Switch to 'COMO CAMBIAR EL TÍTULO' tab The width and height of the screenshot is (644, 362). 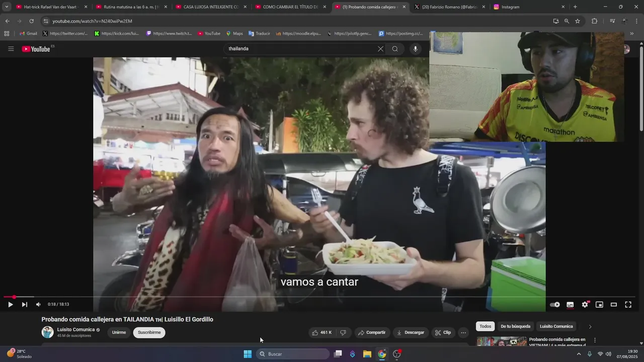290,7
